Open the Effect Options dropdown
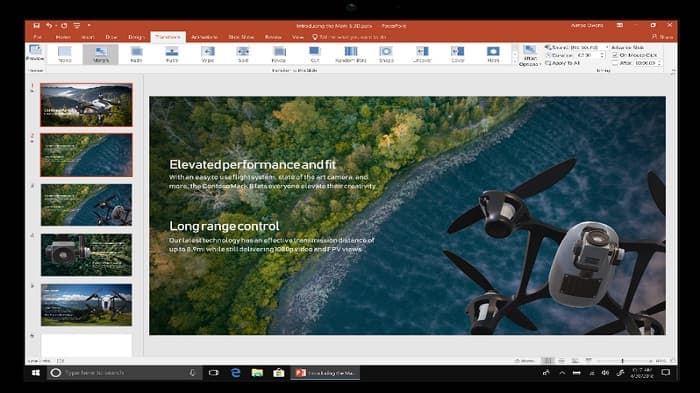Viewport: 700px width, 393px height. [529, 56]
